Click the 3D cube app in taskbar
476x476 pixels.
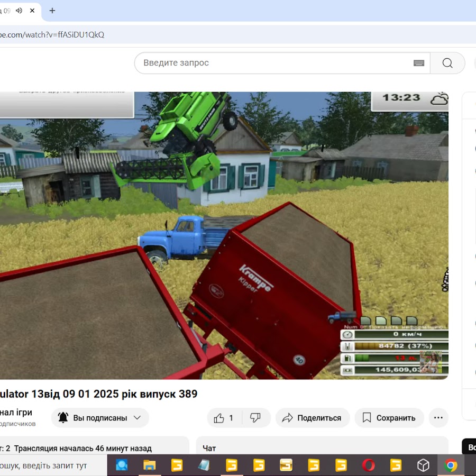[x=423, y=465]
